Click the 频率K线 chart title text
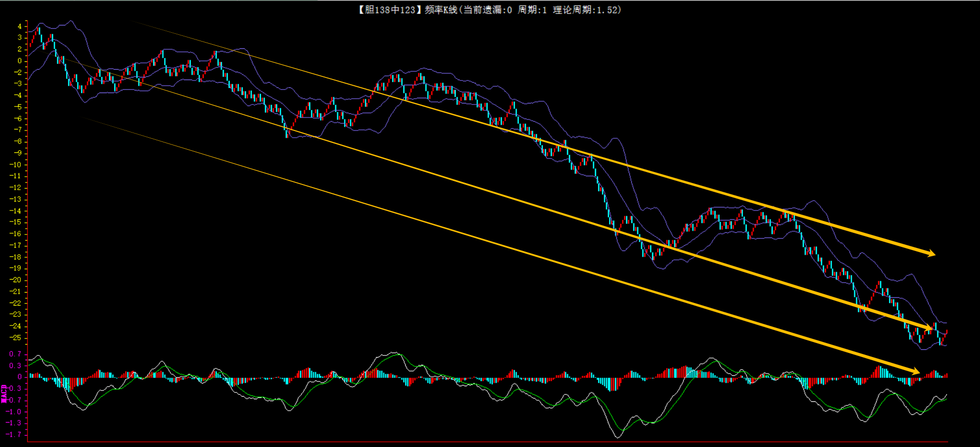This screenshot has width=980, height=447. click(x=441, y=10)
